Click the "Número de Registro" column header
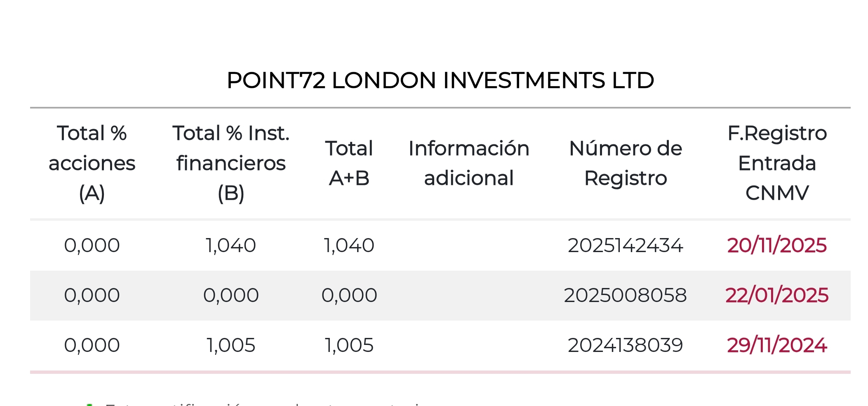 (x=626, y=163)
